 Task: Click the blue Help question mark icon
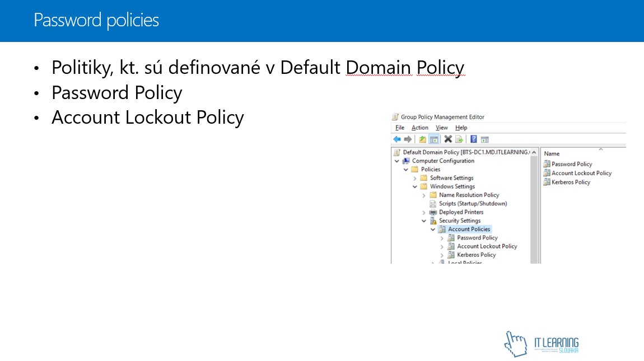coord(474,139)
